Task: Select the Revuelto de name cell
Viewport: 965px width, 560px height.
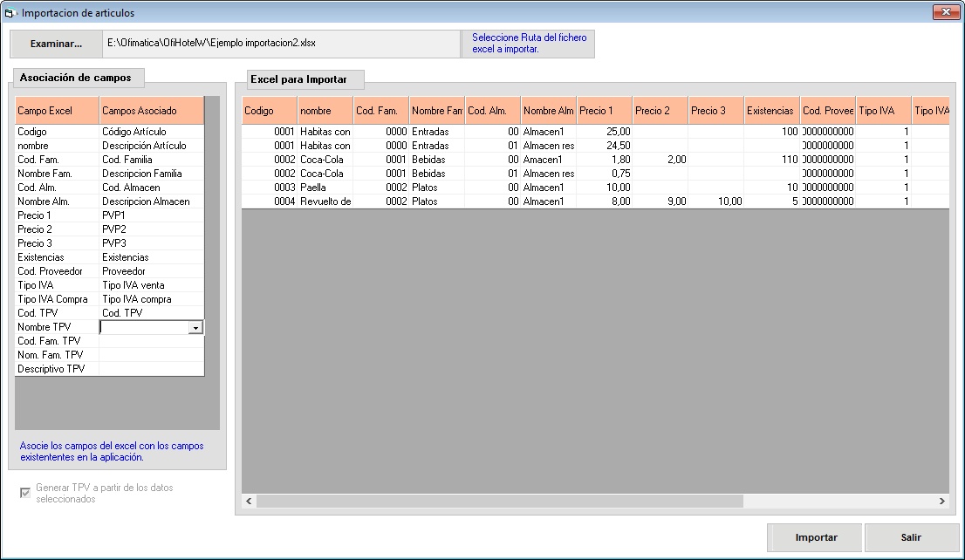Action: pos(325,201)
